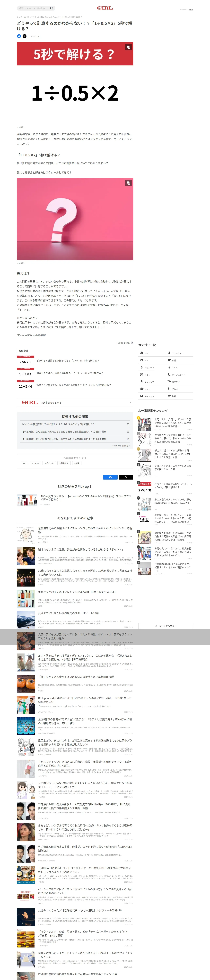Share article via the Facebook icon under the title

pyautogui.click(x=19, y=36)
